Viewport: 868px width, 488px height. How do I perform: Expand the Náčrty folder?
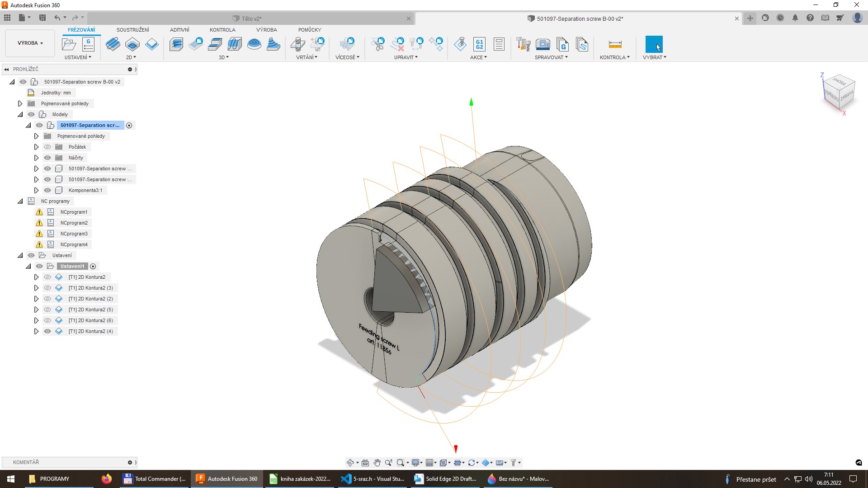click(36, 158)
